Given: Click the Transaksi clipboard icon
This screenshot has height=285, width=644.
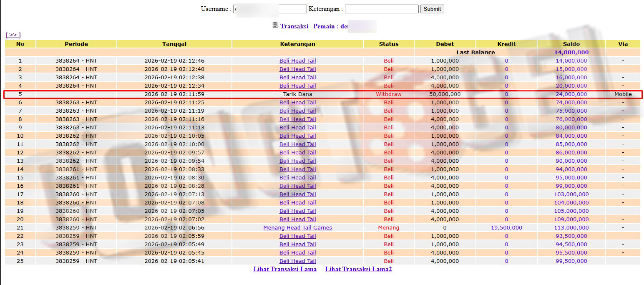Looking at the screenshot, I should 275,25.
